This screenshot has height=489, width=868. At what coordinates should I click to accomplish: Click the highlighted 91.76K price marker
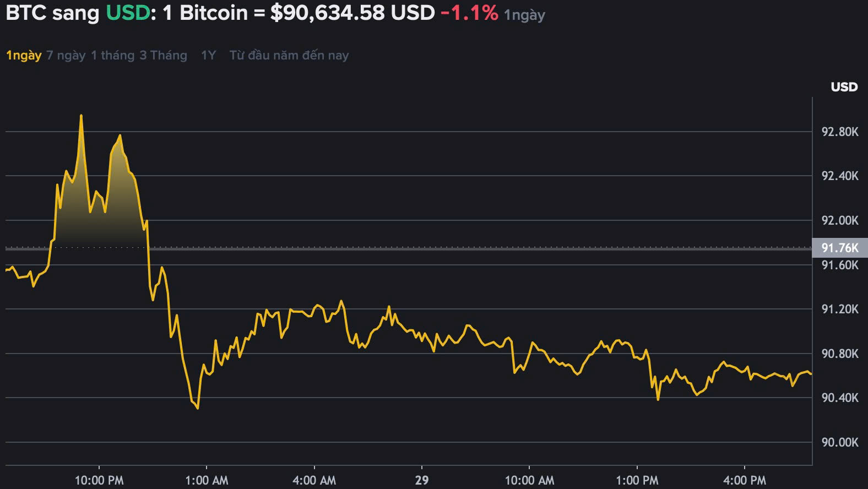pos(840,248)
